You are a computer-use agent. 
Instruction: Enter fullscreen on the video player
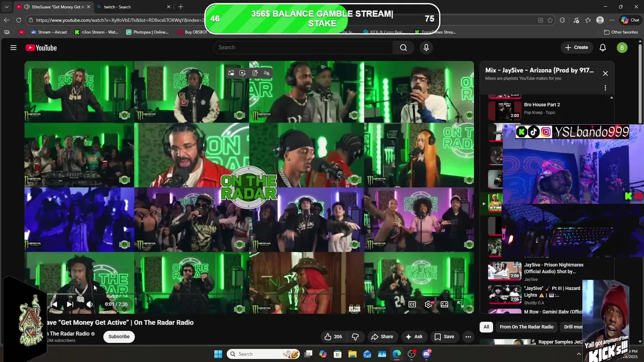[x=460, y=304]
